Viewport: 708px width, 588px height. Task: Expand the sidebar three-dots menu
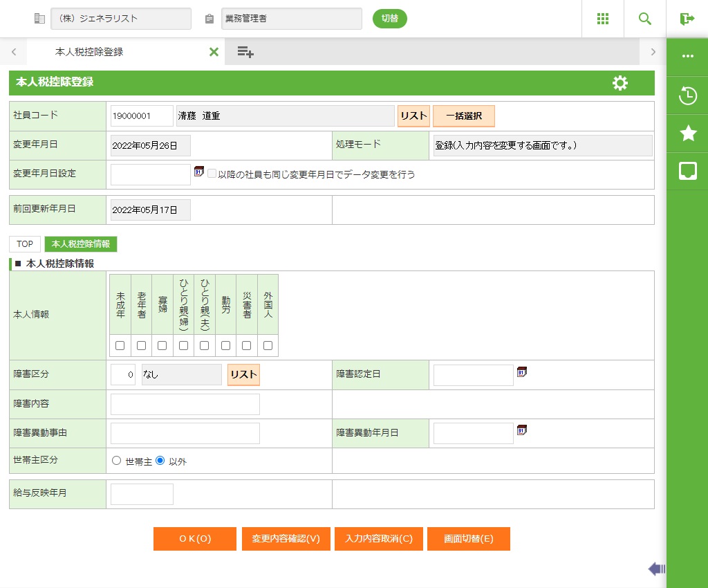pyautogui.click(x=687, y=57)
